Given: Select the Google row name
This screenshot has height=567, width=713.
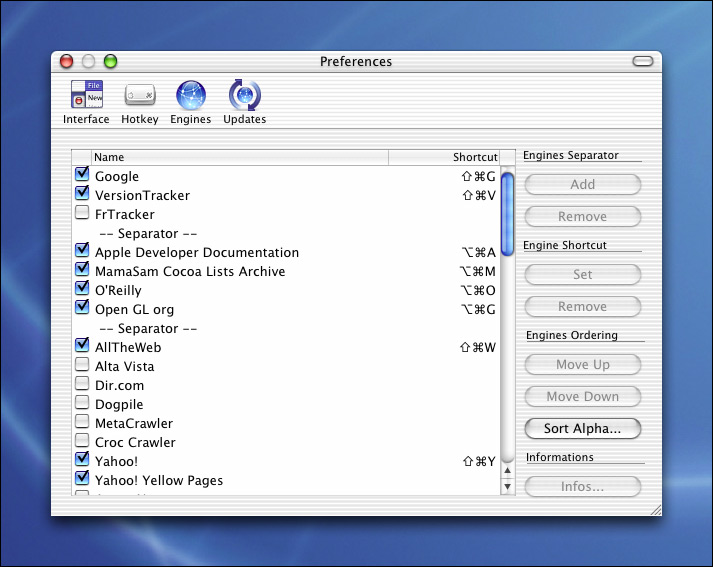Looking at the screenshot, I should pyautogui.click(x=117, y=176).
